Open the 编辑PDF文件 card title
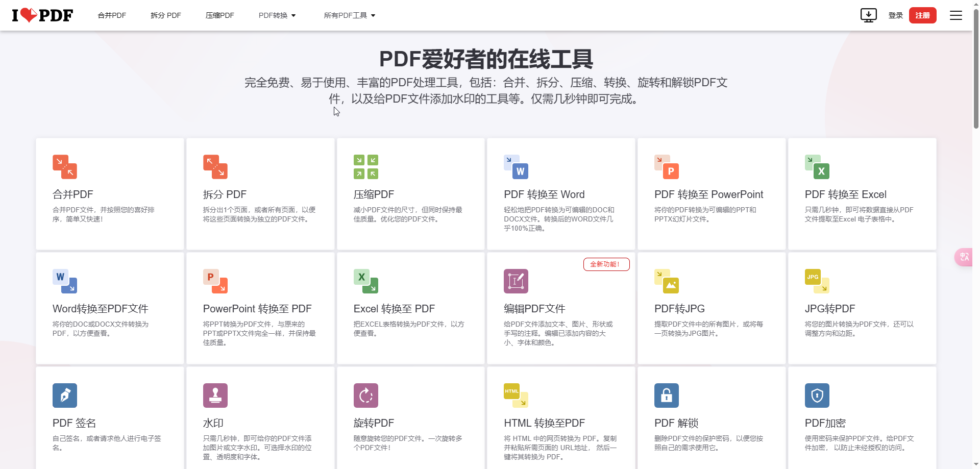980x469 pixels. tap(534, 309)
